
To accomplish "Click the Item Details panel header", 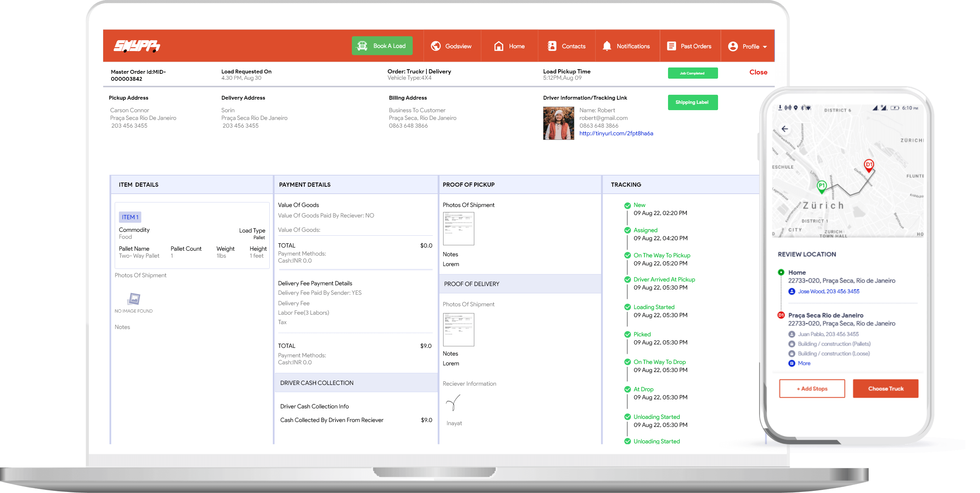I will click(192, 185).
